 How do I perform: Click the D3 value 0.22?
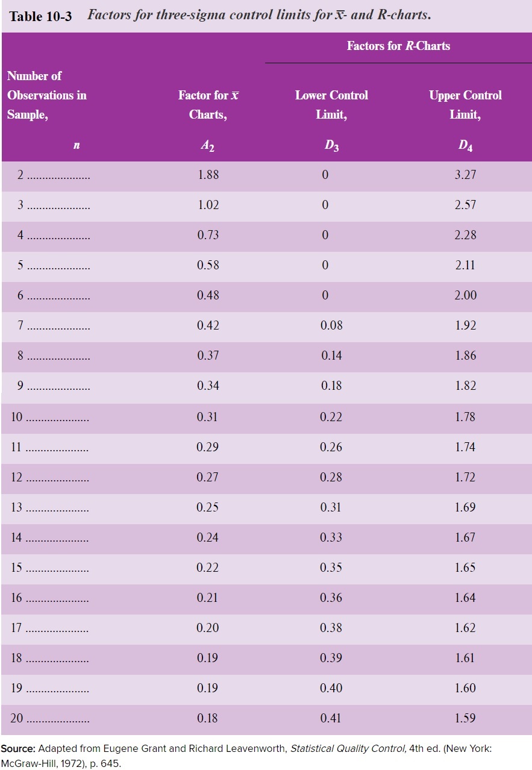tap(331, 417)
